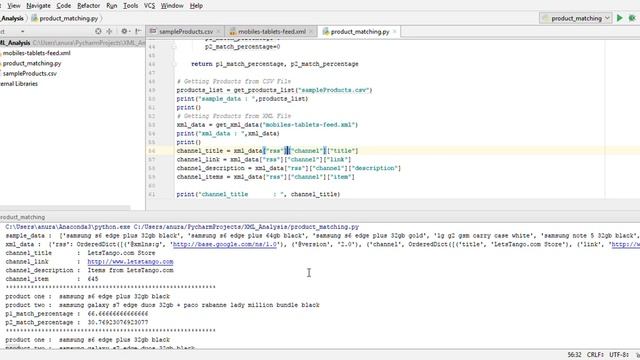The image size is (640, 360).
Task: Click p1_match_percentage value in console
Action: click(x=118, y=314)
